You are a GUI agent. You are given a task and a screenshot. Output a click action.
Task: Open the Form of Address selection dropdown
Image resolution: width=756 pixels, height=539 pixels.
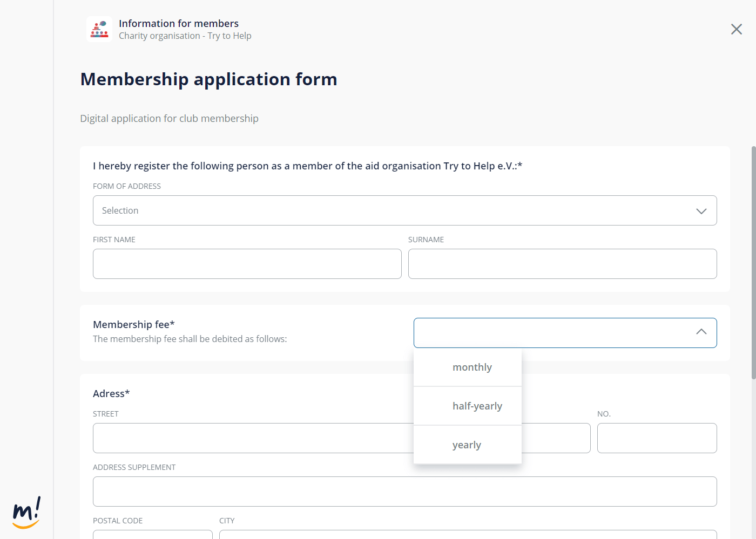click(404, 210)
